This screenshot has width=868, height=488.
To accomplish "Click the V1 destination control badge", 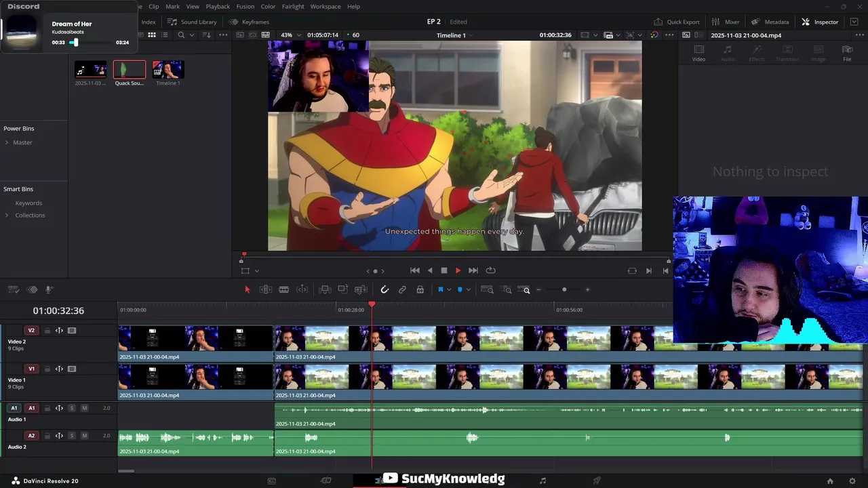I will tap(31, 369).
